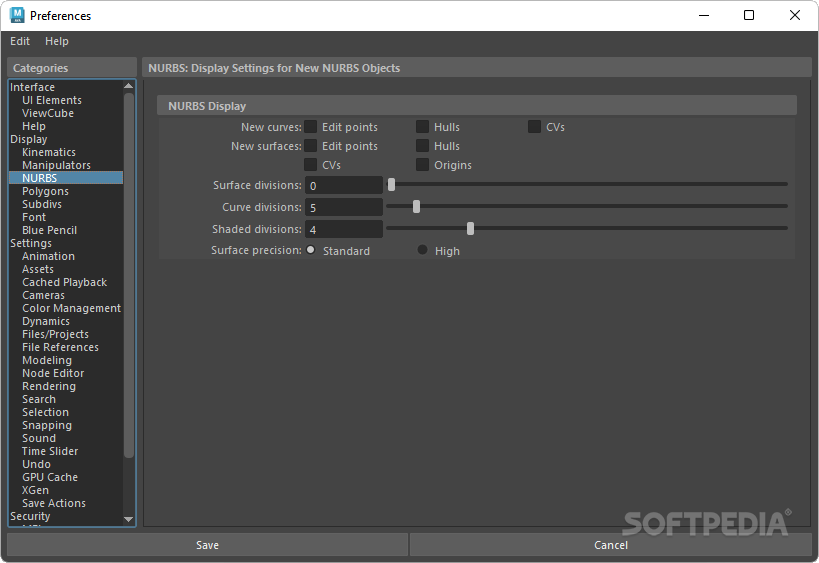Enable CVs for New curves

click(534, 127)
